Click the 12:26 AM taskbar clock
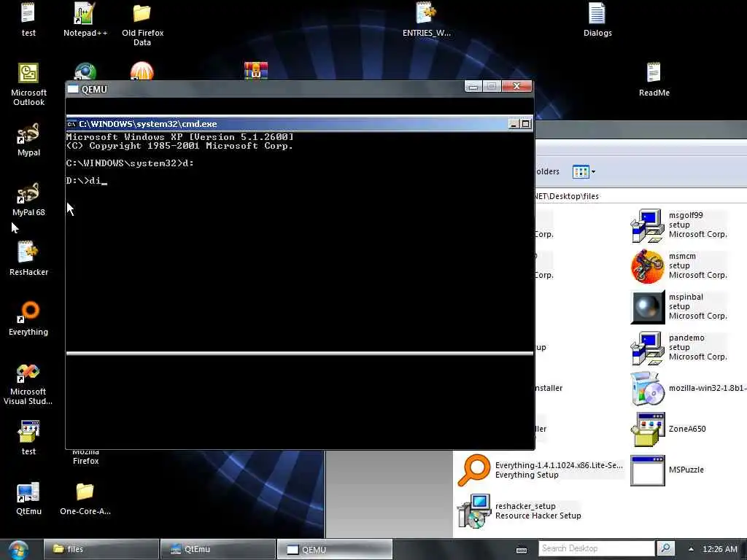The height and width of the screenshot is (560, 747). [719, 549]
